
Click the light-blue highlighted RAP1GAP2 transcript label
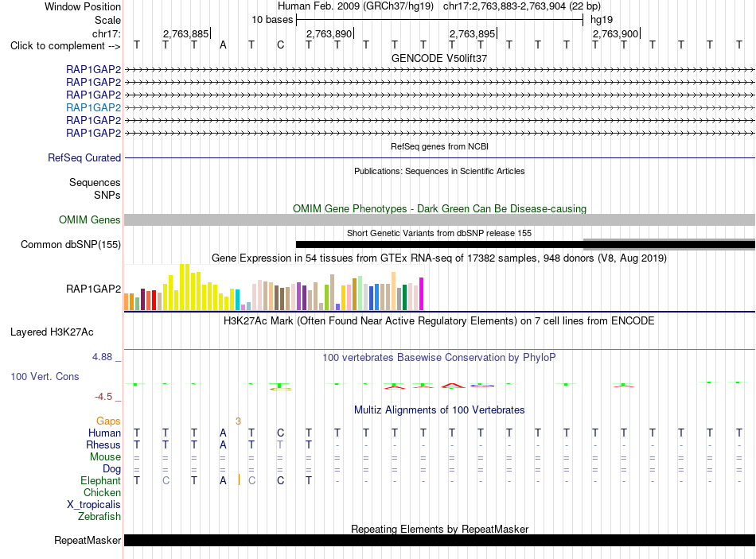pyautogui.click(x=94, y=107)
